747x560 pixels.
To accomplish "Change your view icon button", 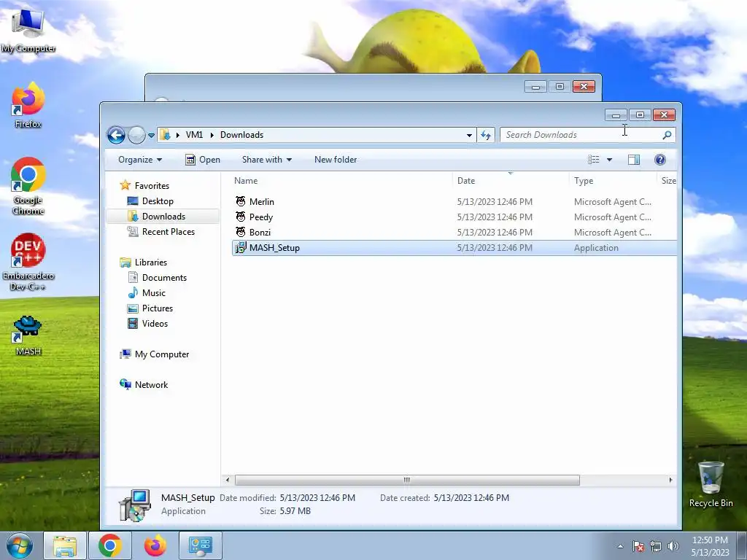I will click(x=593, y=160).
